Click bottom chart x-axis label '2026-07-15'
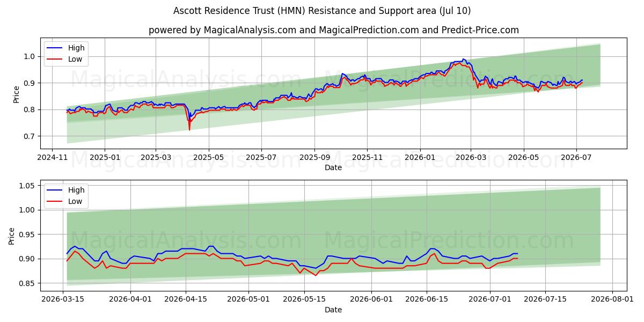Image resolution: width=644 pixels, height=322 pixels. pos(545,301)
